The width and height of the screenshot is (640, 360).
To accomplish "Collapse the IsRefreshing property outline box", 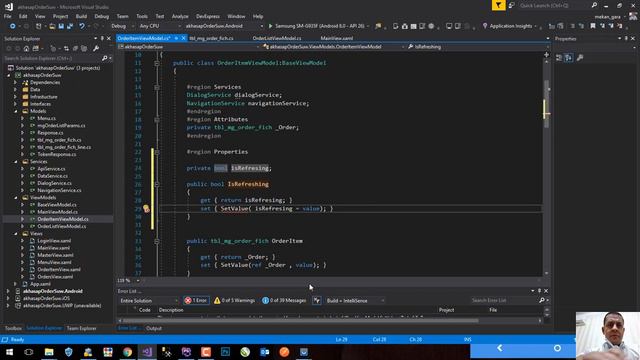I will point(157,184).
